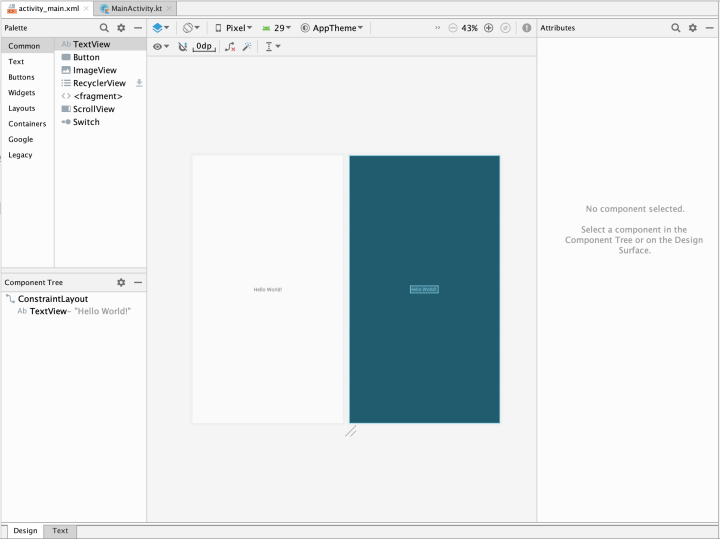Minimize the Component Tree panel
Viewport: 720px width, 539px height.
click(x=138, y=282)
